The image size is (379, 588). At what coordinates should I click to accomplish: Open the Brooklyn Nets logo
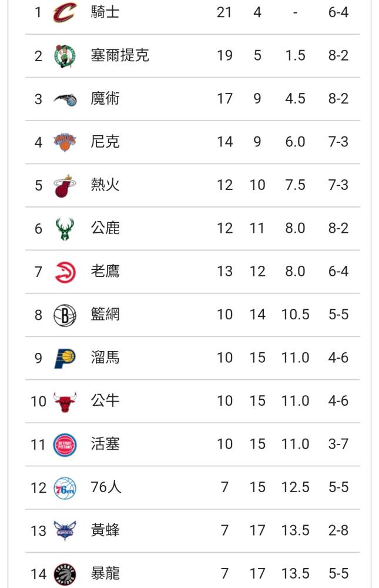pyautogui.click(x=65, y=315)
